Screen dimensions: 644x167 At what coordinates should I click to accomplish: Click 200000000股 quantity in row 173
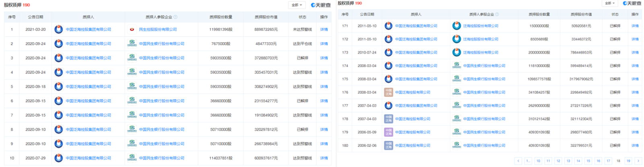pos(539,52)
